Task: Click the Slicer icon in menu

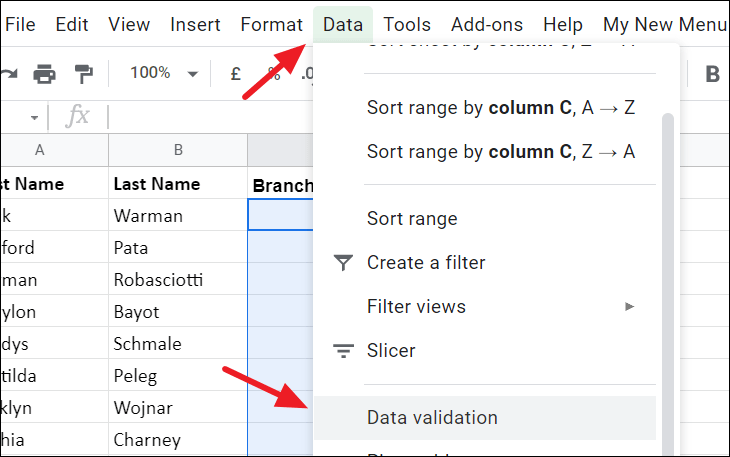Action: pos(343,351)
